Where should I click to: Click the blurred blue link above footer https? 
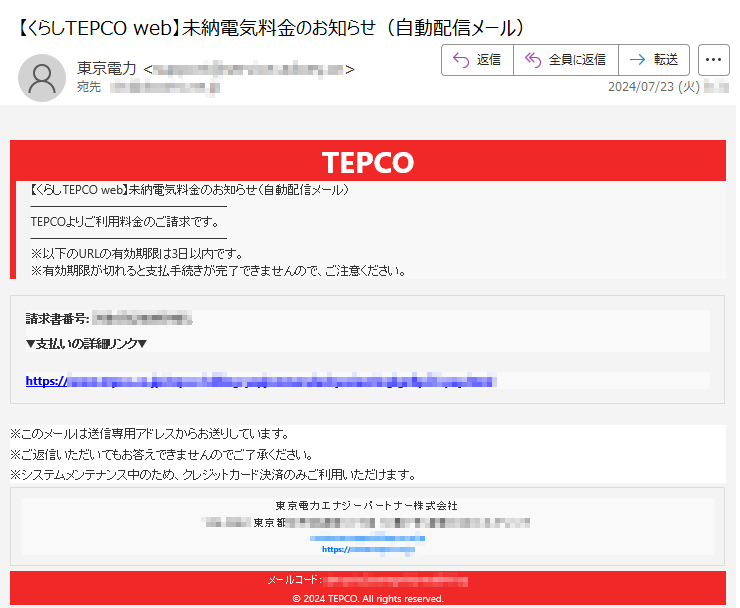click(x=367, y=538)
